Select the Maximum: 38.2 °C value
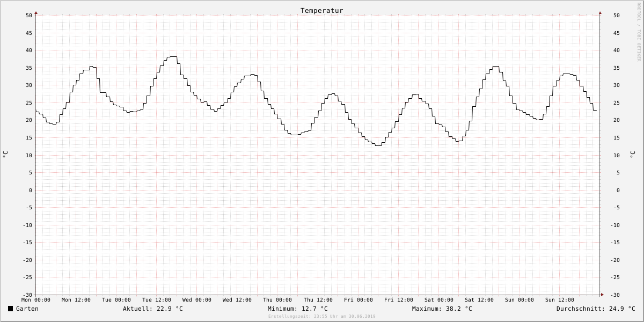Viewport: 644px width, 322px height. (x=442, y=309)
